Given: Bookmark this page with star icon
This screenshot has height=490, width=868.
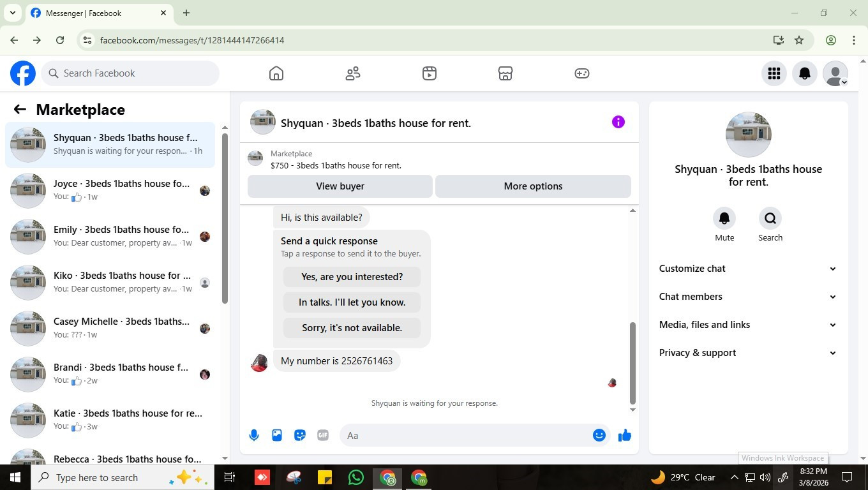Looking at the screenshot, I should tap(799, 40).
